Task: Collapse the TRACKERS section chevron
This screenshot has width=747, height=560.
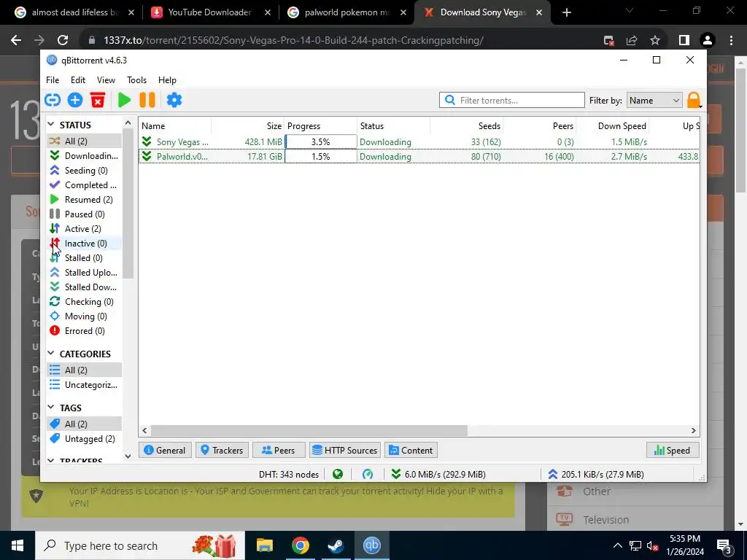Action: coord(52,461)
